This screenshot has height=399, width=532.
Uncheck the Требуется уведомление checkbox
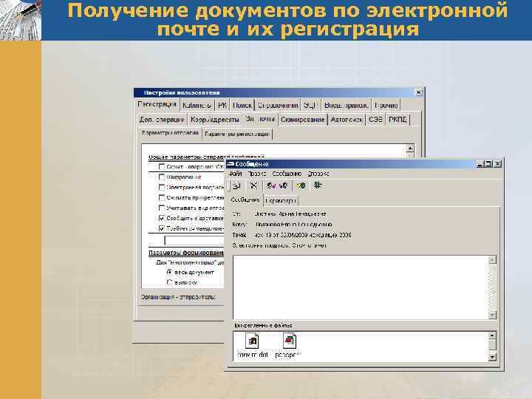click(x=162, y=228)
